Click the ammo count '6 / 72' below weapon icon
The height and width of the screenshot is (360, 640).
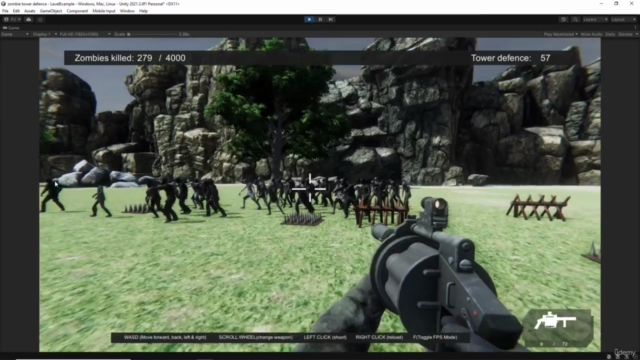pyautogui.click(x=554, y=344)
